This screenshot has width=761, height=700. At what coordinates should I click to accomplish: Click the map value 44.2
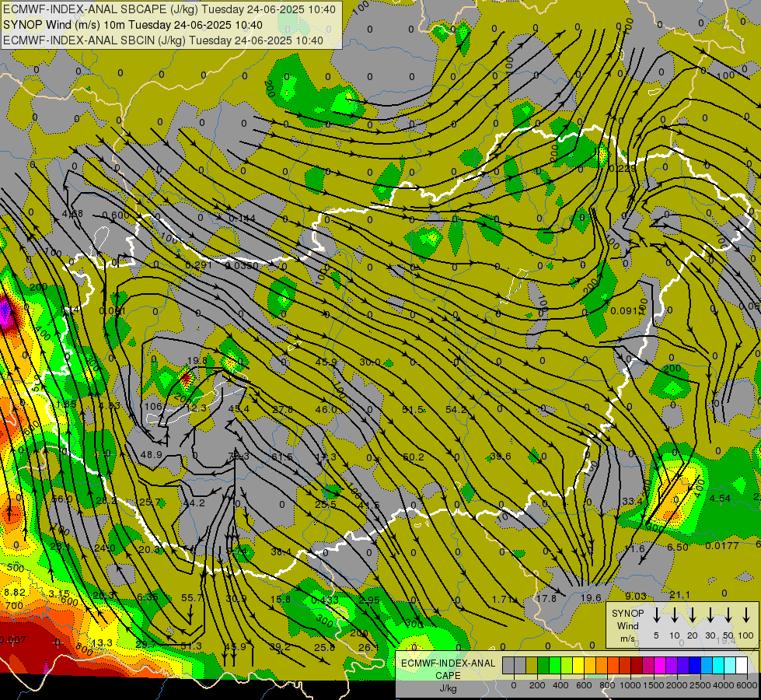(x=194, y=502)
